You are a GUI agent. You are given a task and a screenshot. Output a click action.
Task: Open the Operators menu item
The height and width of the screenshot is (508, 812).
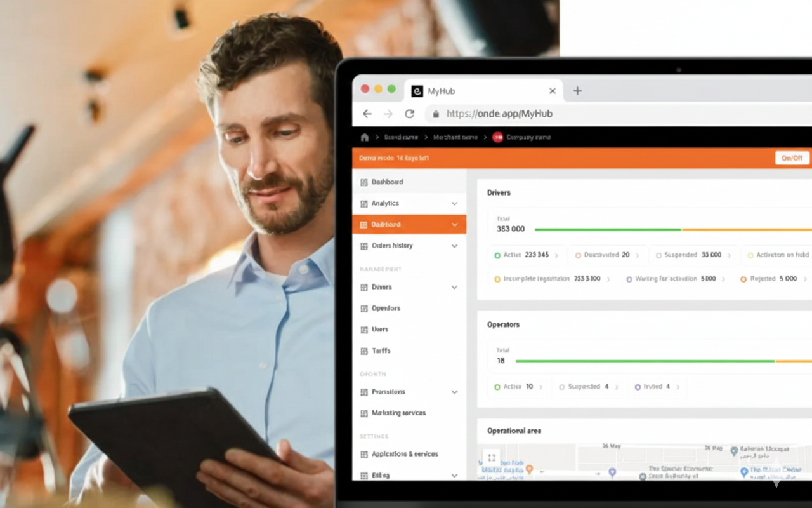pos(386,309)
